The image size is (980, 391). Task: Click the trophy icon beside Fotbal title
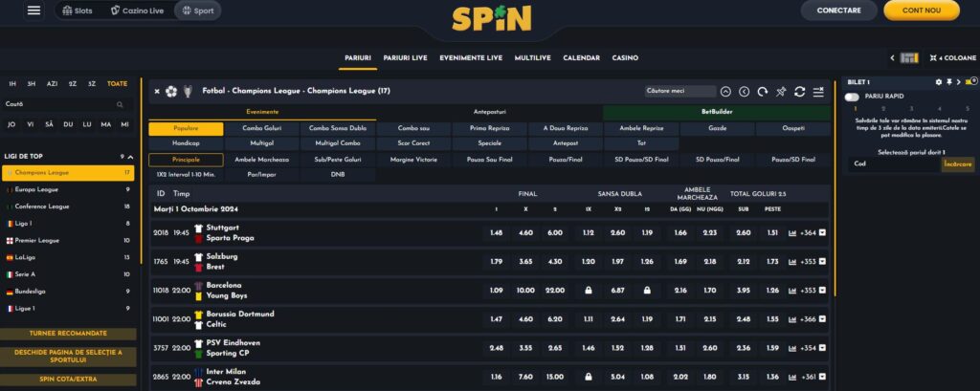click(x=189, y=91)
